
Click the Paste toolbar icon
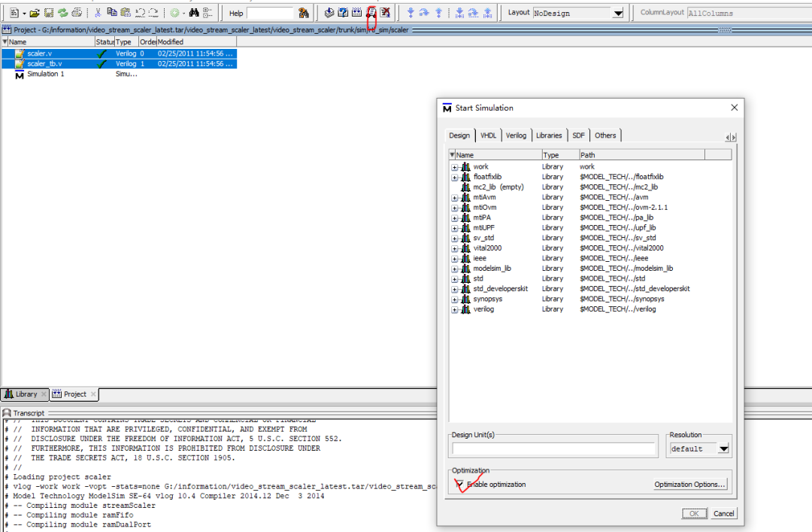(x=126, y=13)
